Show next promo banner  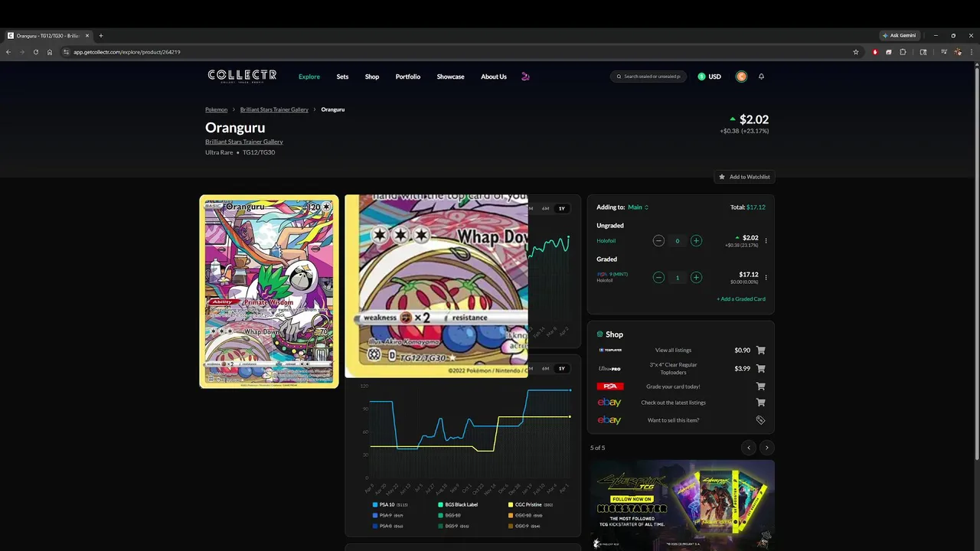766,448
